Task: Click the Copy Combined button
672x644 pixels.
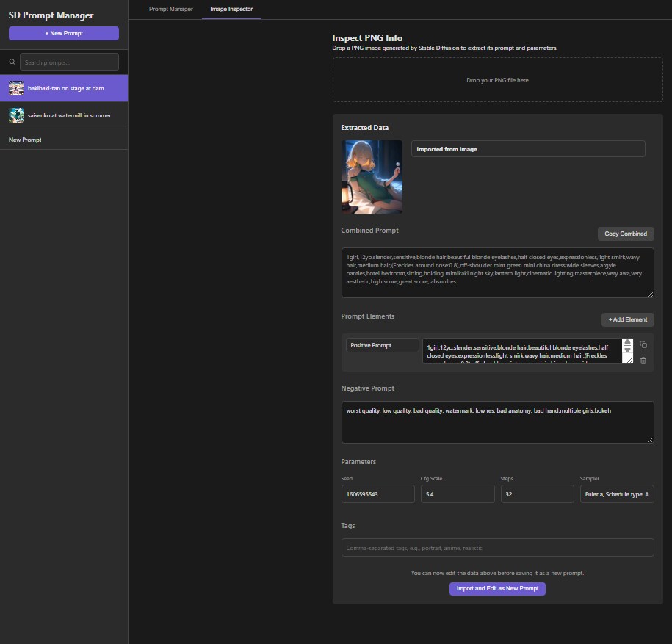Action: (x=626, y=234)
